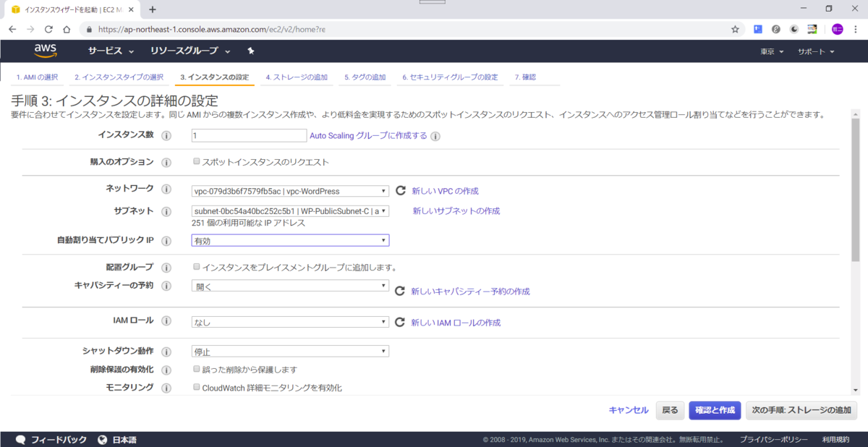Viewport: 868px width, 447px height.
Task: Click the 日本語 language globe icon
Action: [103, 438]
